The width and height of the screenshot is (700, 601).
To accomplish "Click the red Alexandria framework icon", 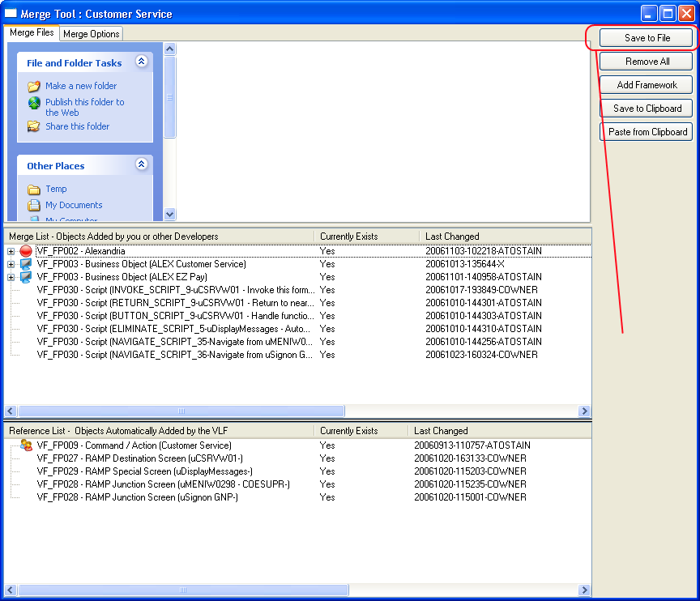I will tap(26, 251).
